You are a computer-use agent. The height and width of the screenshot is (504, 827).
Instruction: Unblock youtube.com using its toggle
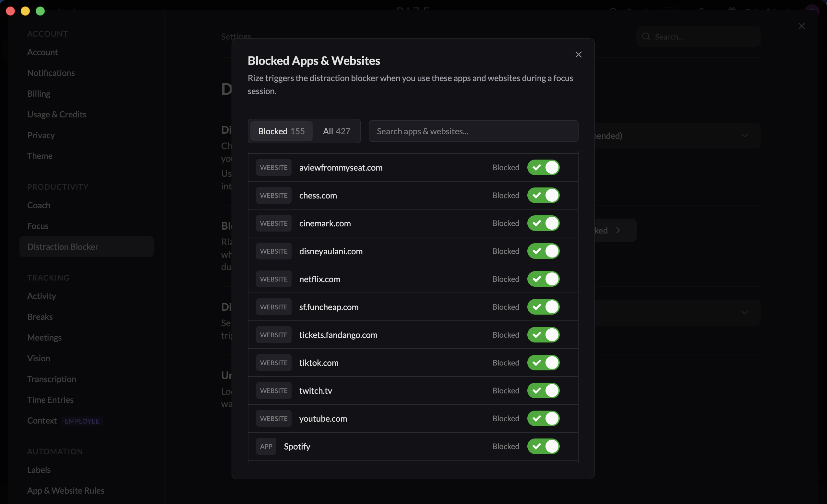[543, 418]
